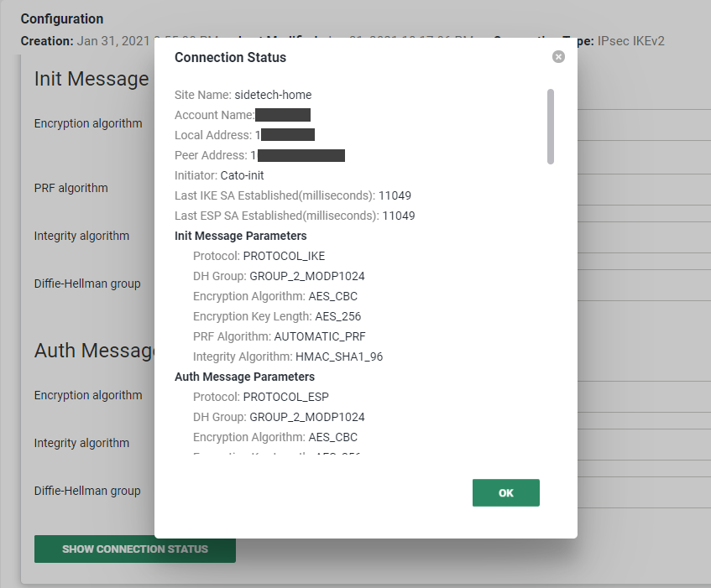Image resolution: width=711 pixels, height=588 pixels.
Task: Click 'PRF algorithm' label in background page
Action: point(71,188)
